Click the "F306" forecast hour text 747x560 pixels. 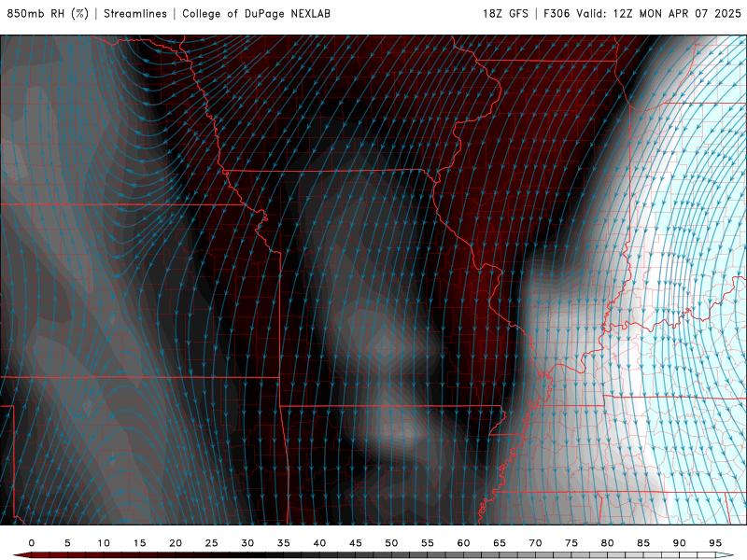tap(557, 13)
